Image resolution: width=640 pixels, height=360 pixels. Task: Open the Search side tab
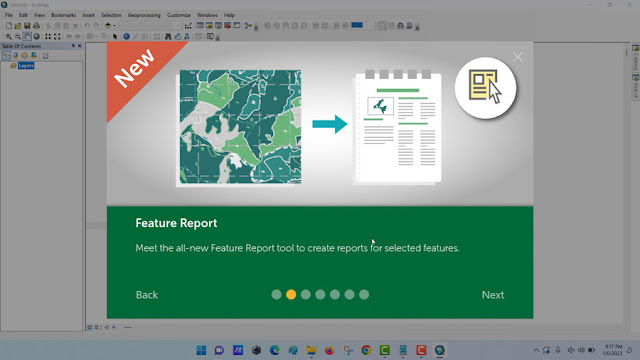pyautogui.click(x=636, y=86)
